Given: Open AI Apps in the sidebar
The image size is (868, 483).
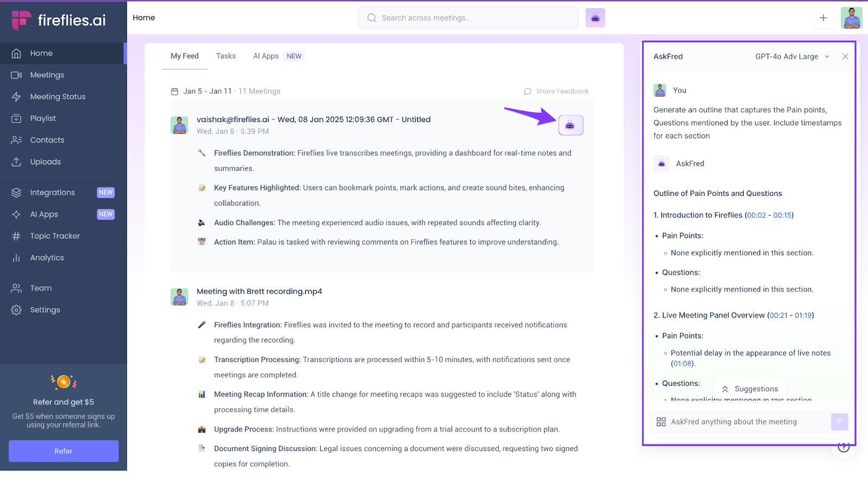Looking at the screenshot, I should click(x=63, y=214).
